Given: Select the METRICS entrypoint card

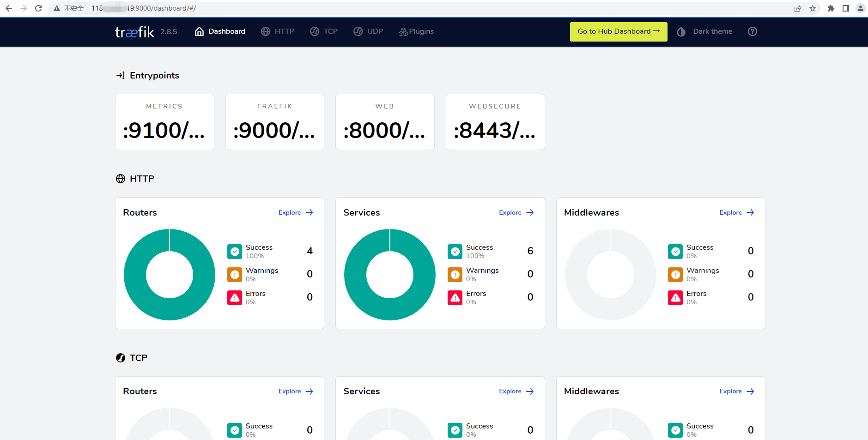Looking at the screenshot, I should click(x=164, y=122).
